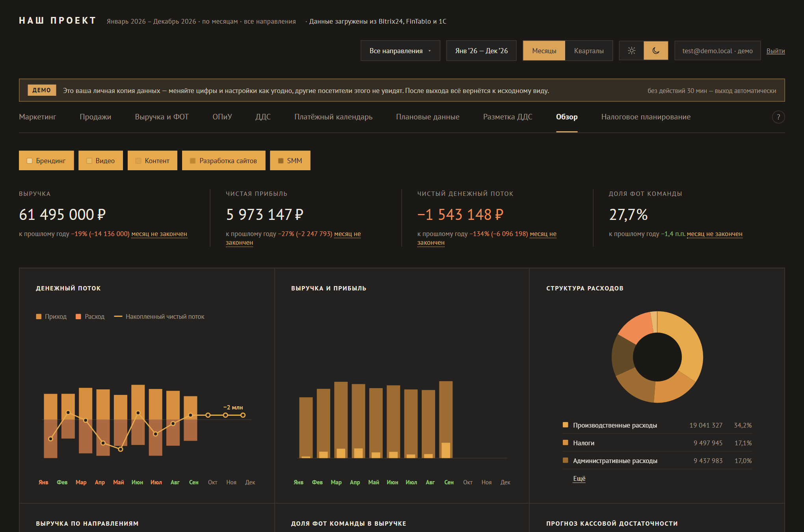Click net cash flow −1 543 148 ₽

pos(460,214)
